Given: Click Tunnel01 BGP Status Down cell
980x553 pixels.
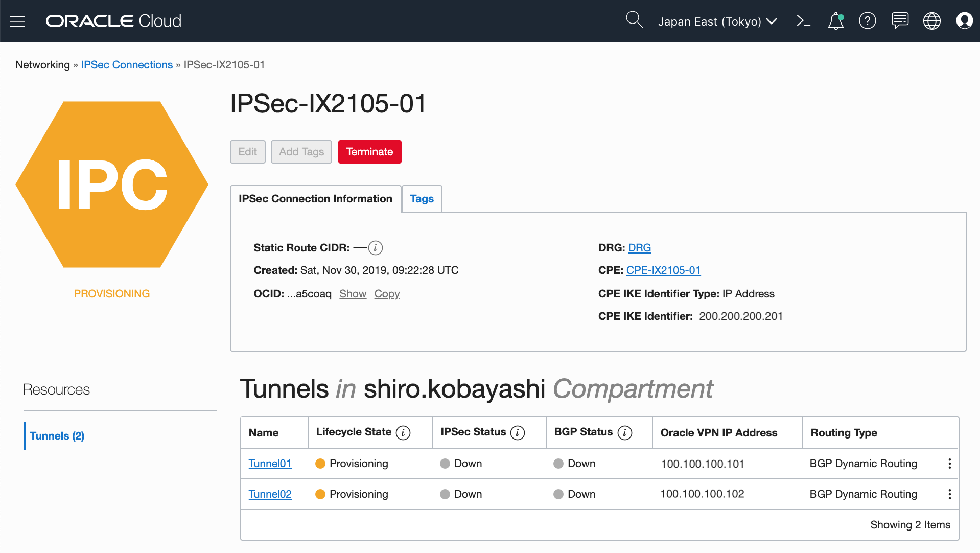Looking at the screenshot, I should 575,464.
